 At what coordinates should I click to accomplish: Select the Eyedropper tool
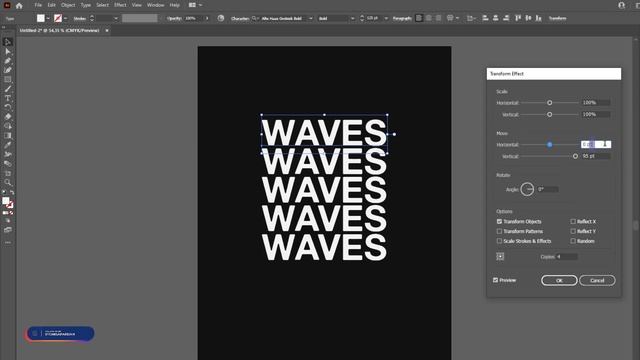[x=8, y=145]
